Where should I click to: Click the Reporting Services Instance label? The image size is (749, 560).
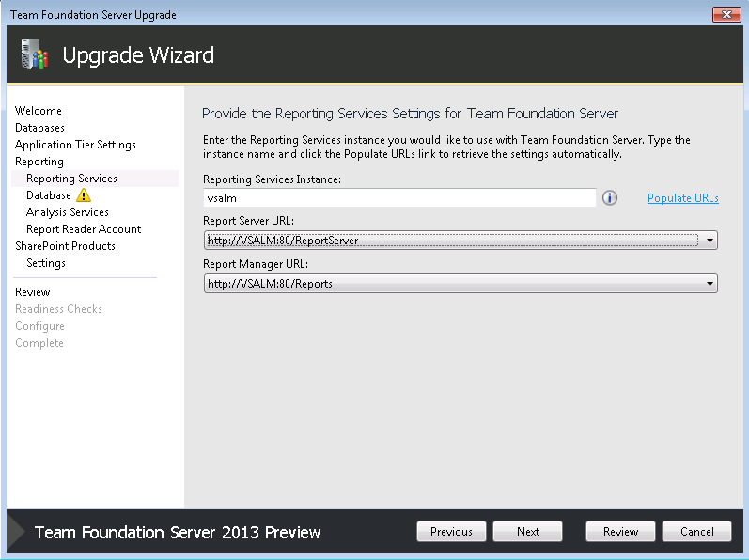(272, 179)
